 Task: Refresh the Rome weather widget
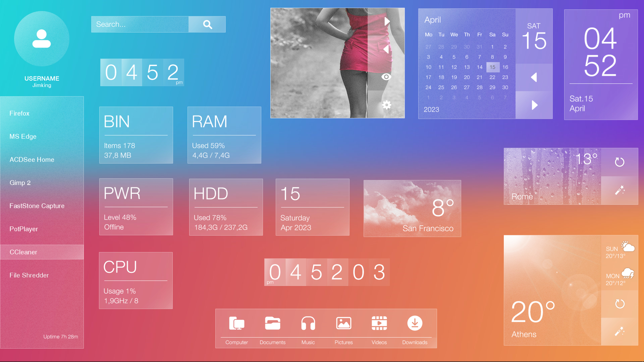click(620, 162)
